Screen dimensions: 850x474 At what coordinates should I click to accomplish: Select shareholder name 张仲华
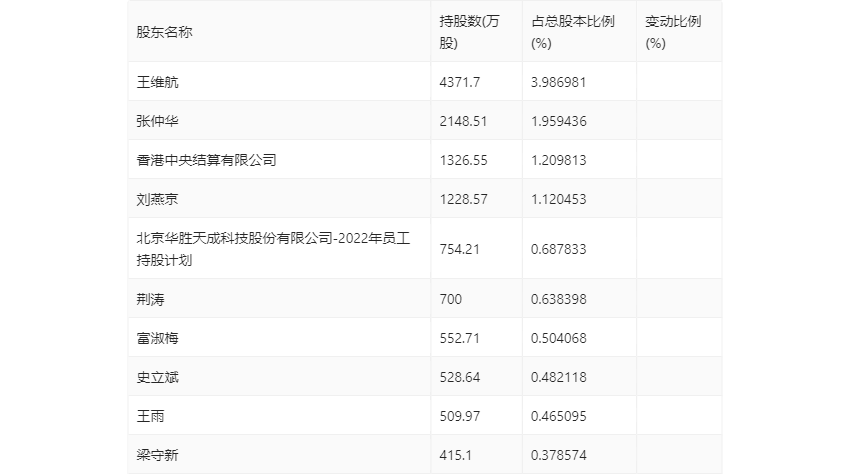point(157,121)
